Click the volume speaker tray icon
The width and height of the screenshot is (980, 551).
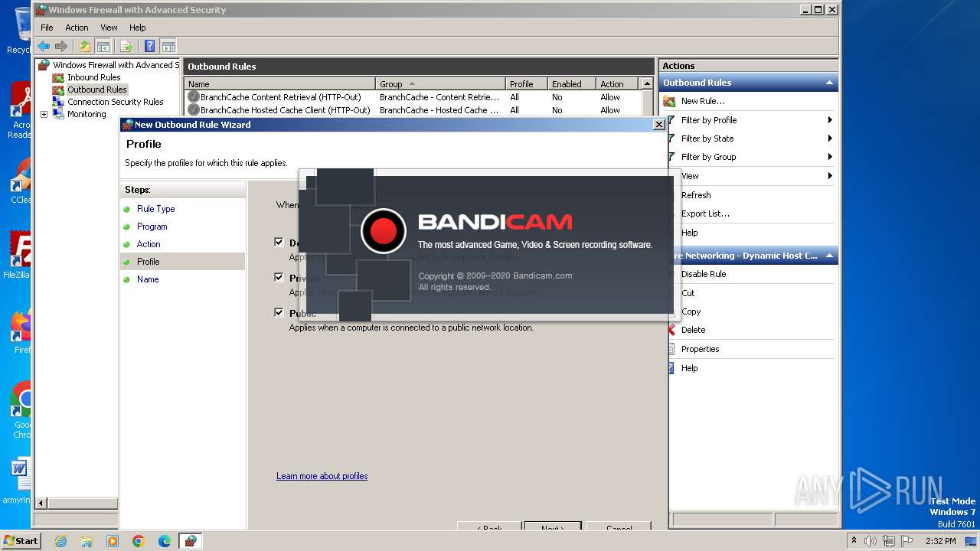871,541
